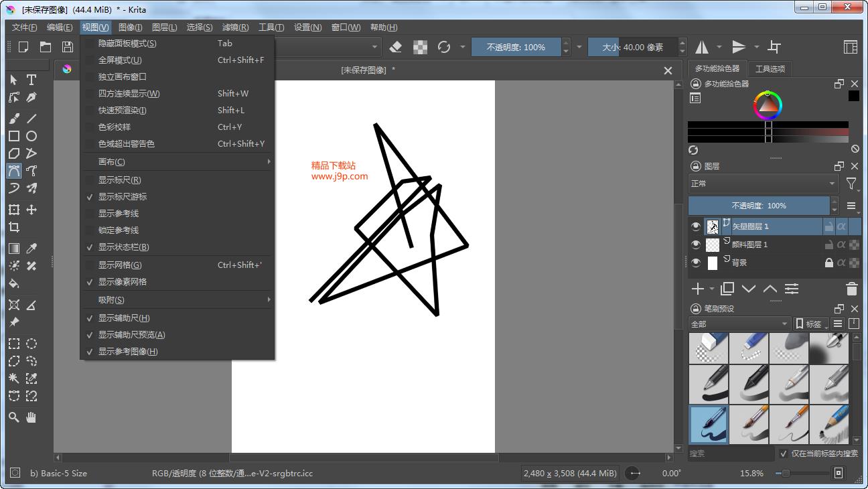Viewport: 868px width, 489px height.
Task: Close the 未保存图像 document tab
Action: [x=668, y=70]
